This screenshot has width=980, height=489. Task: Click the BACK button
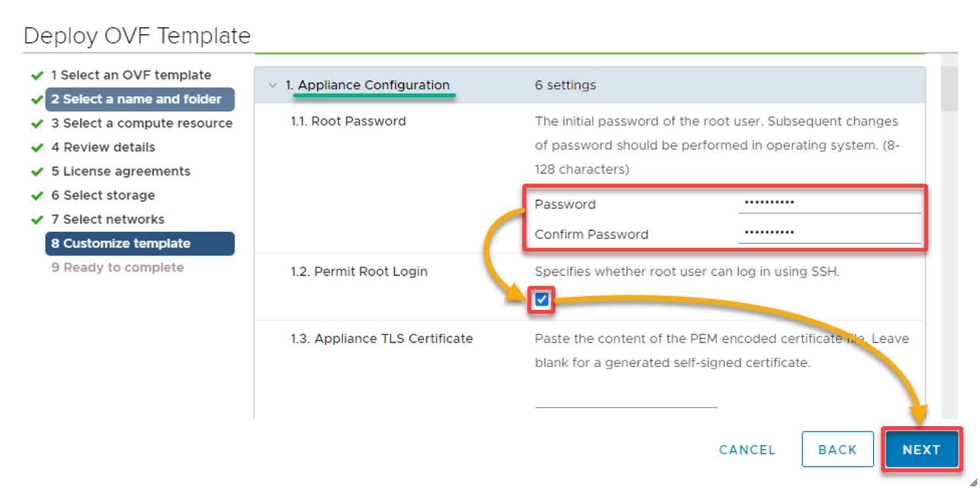point(837,449)
